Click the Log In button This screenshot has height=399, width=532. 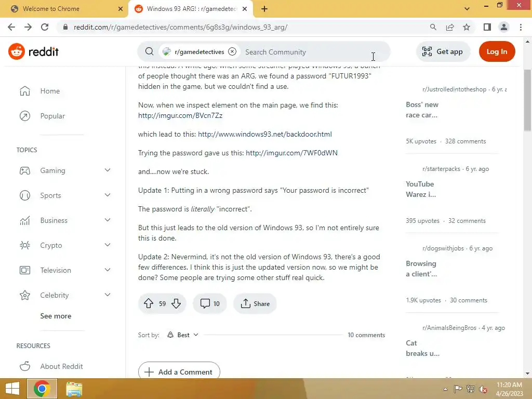(x=497, y=51)
